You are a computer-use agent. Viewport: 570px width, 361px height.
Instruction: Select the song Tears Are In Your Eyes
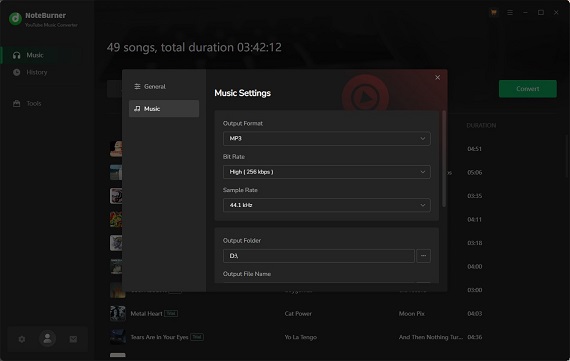[159, 337]
